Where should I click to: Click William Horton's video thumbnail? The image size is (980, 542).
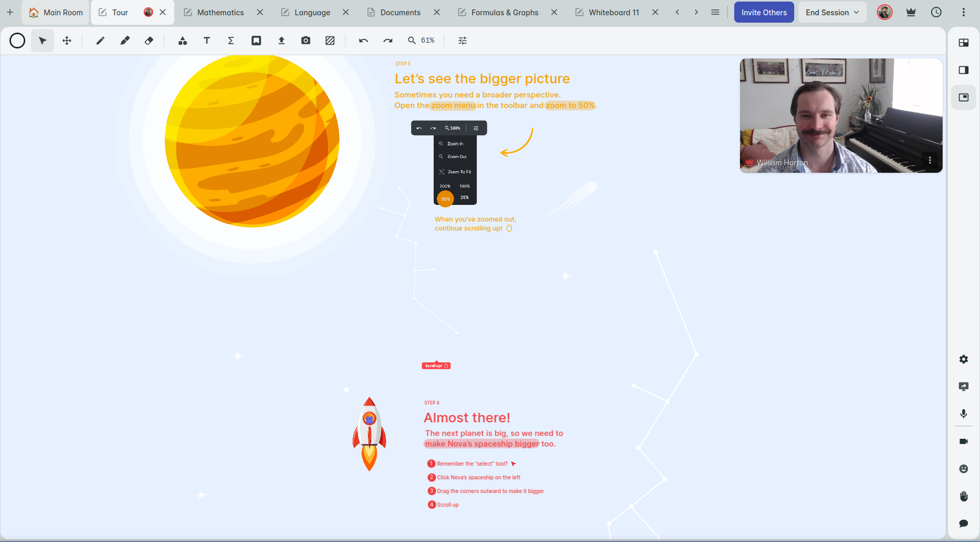(841, 115)
